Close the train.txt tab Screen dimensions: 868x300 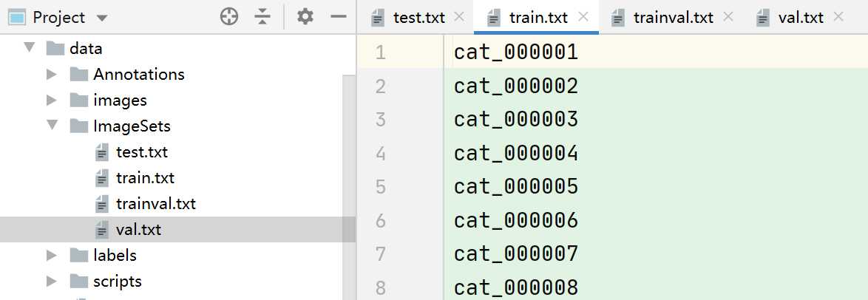click(583, 17)
